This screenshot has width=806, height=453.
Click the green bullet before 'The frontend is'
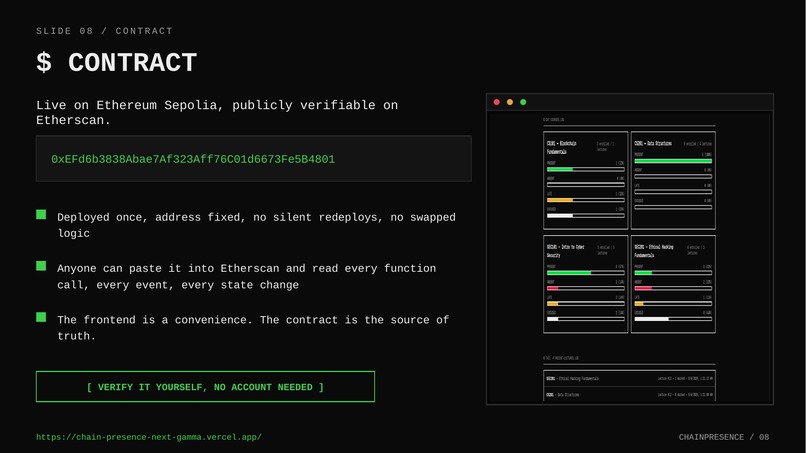(41, 317)
